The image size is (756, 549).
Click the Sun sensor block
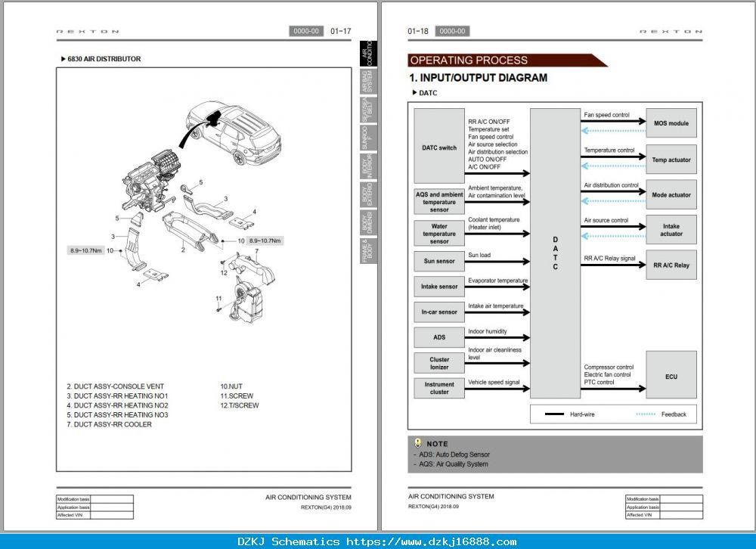(x=439, y=261)
